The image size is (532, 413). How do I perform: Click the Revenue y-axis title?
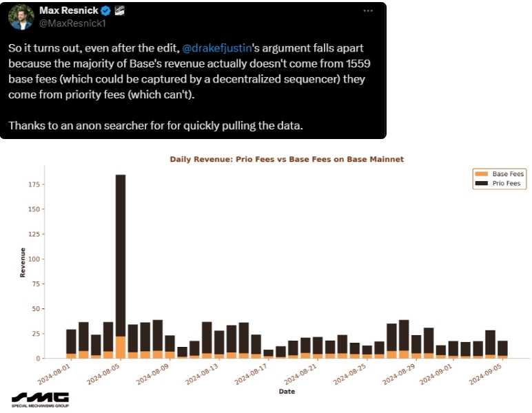click(x=23, y=262)
